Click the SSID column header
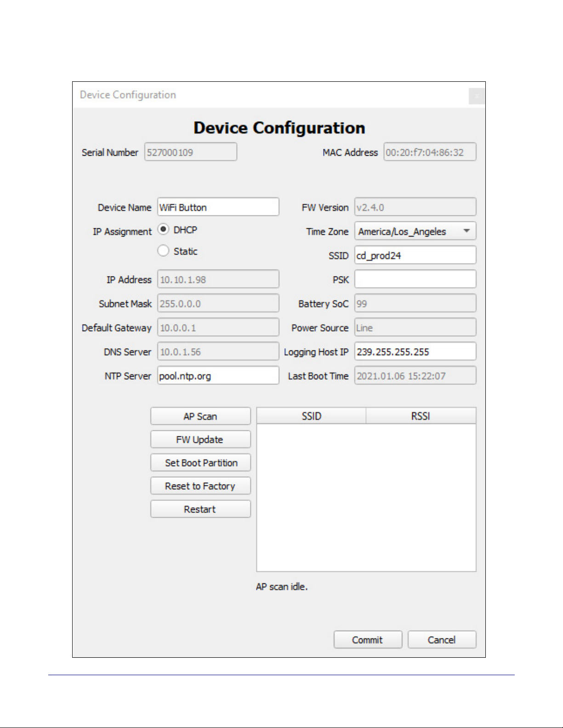 [311, 416]
